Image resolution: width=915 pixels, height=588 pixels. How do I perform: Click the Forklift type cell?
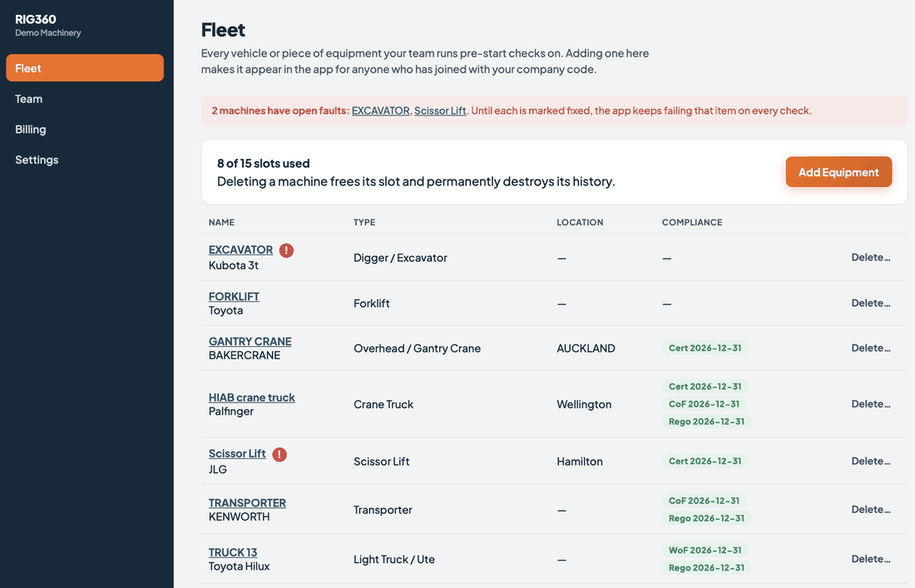click(372, 304)
